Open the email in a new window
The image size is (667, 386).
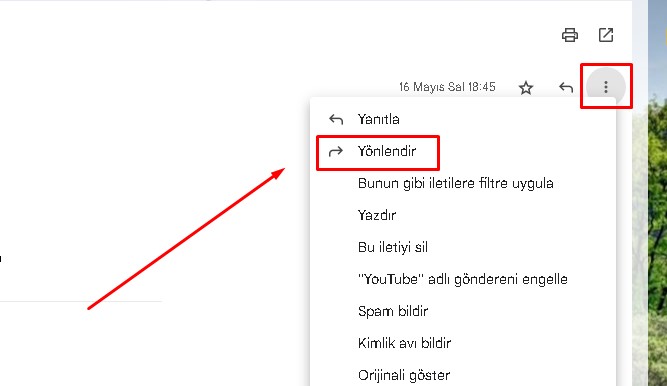[606, 35]
